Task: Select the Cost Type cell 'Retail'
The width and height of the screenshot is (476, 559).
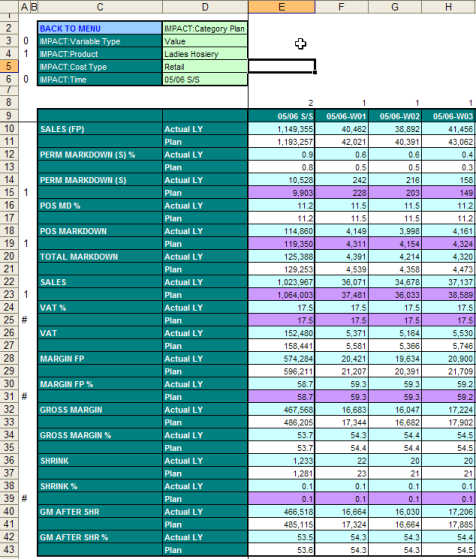Action: pyautogui.click(x=205, y=67)
